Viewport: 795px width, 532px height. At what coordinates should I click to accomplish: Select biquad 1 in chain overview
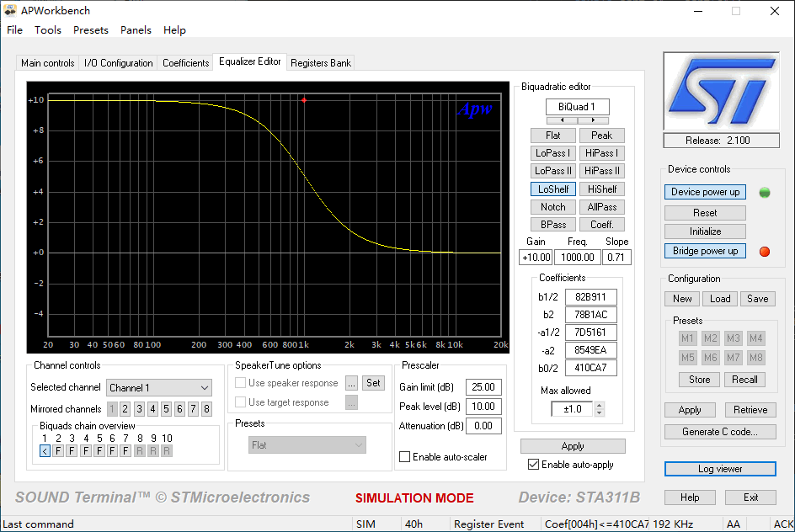point(45,451)
